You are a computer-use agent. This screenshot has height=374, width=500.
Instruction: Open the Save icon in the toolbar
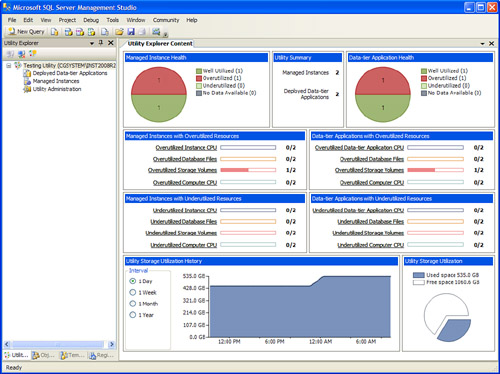pyautogui.click(x=131, y=32)
